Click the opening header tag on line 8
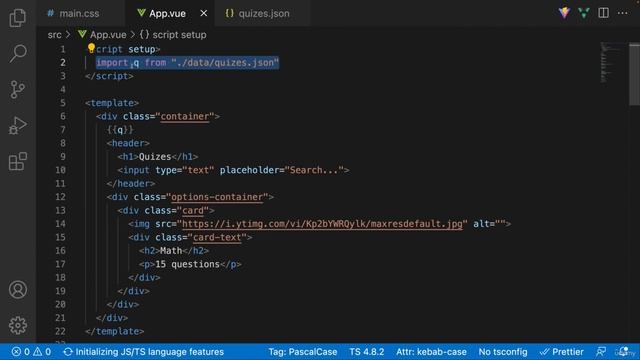Screen dimensions: 640x360 click(128, 143)
